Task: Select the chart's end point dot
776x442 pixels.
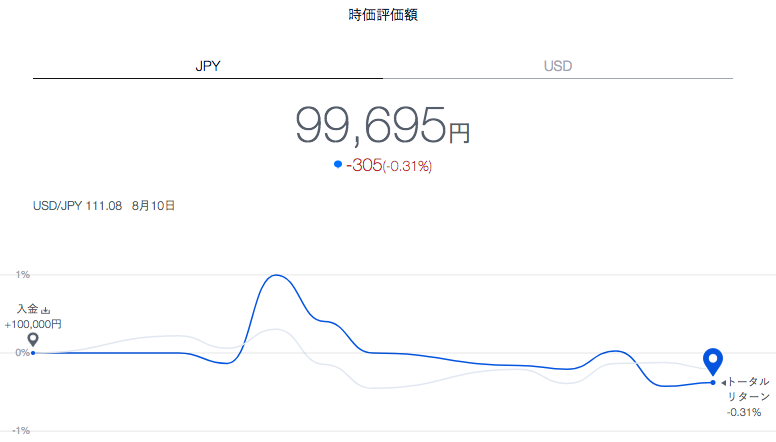Action: pos(713,383)
